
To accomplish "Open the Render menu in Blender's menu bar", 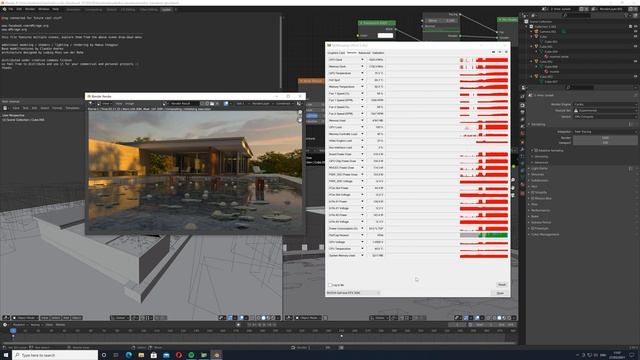I will tap(30, 9).
